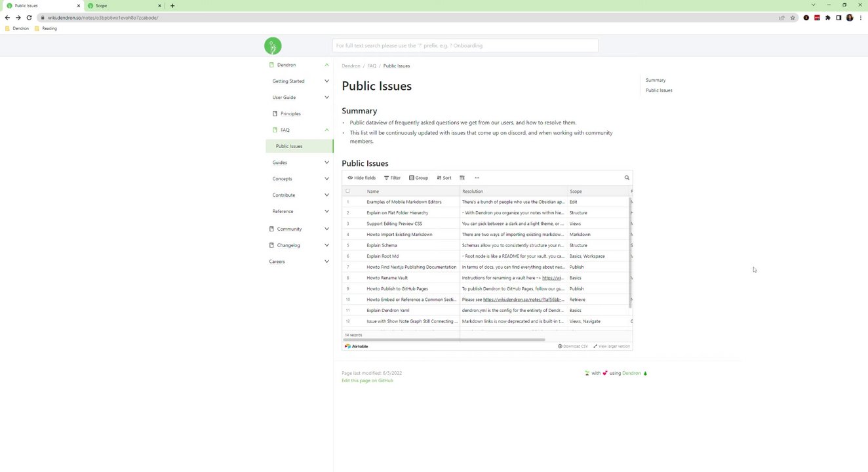
Task: Open the Dendron bookmarks folder
Action: coord(17,28)
